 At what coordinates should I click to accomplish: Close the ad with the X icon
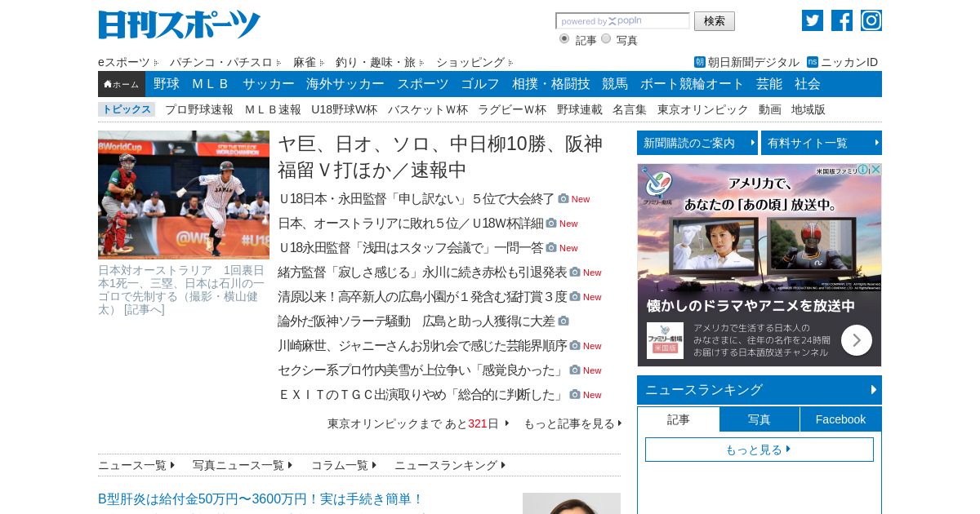[x=875, y=170]
